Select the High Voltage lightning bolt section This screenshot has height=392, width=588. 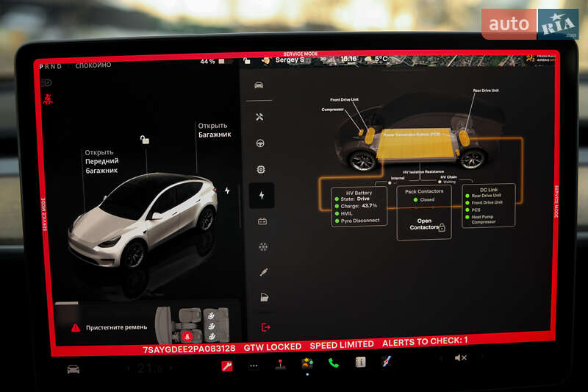tap(262, 195)
